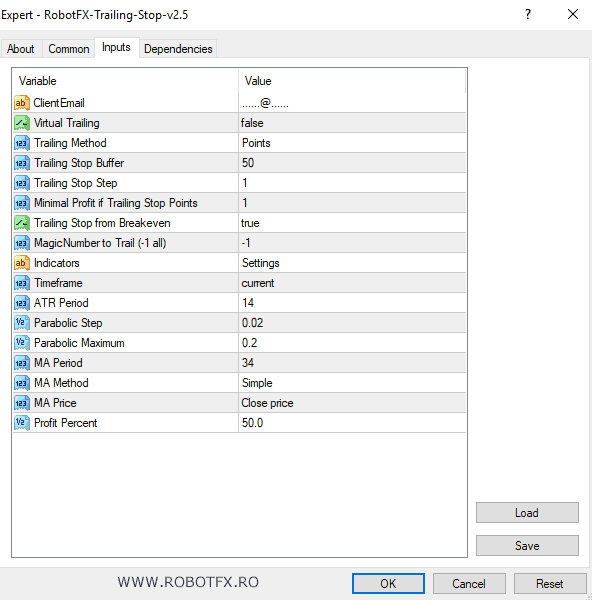This screenshot has width=592, height=600.
Task: Click the Save button
Action: [527, 546]
